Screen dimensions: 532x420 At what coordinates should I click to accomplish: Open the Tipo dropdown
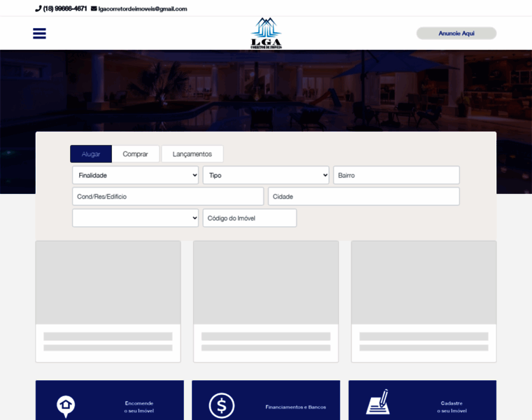point(266,175)
